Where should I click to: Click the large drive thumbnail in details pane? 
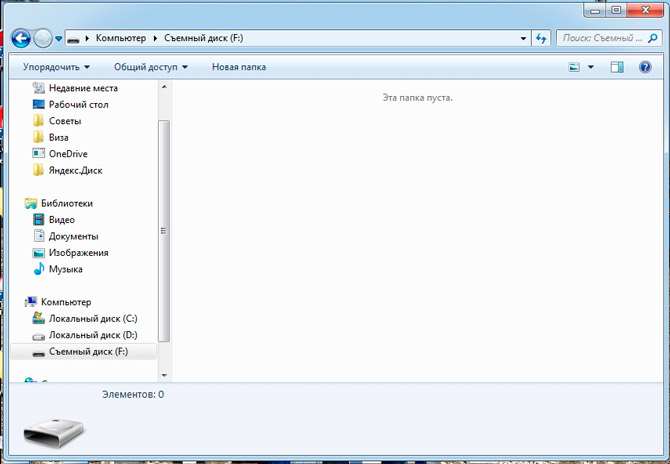click(x=53, y=433)
